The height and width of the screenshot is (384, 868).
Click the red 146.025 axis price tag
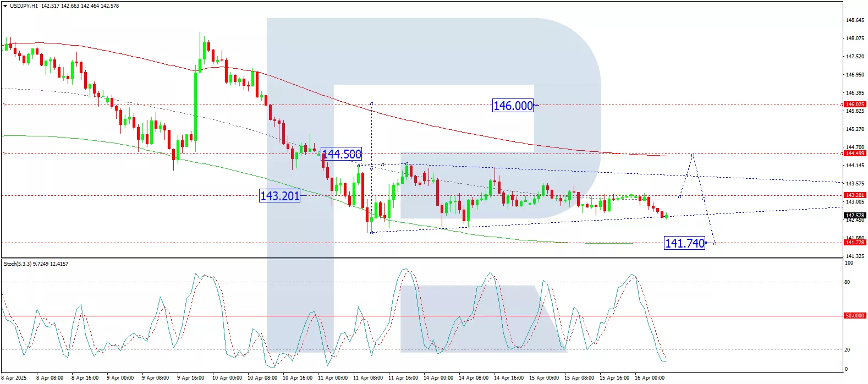click(x=854, y=105)
